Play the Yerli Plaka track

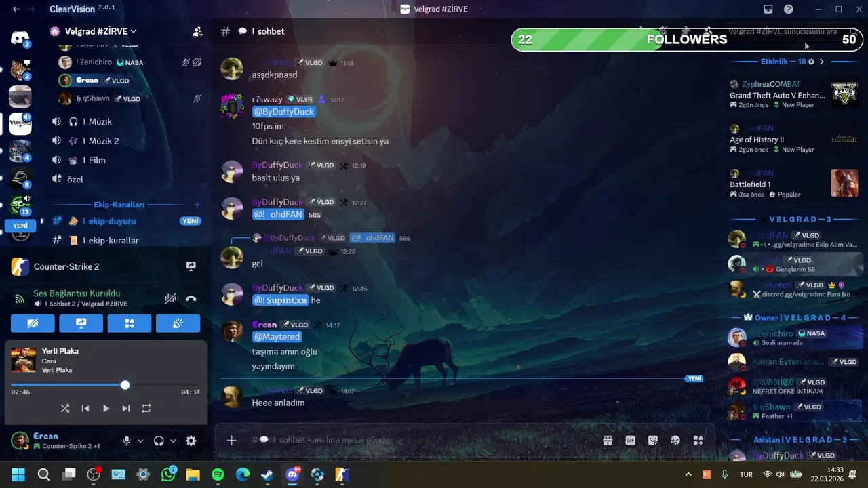click(x=106, y=409)
